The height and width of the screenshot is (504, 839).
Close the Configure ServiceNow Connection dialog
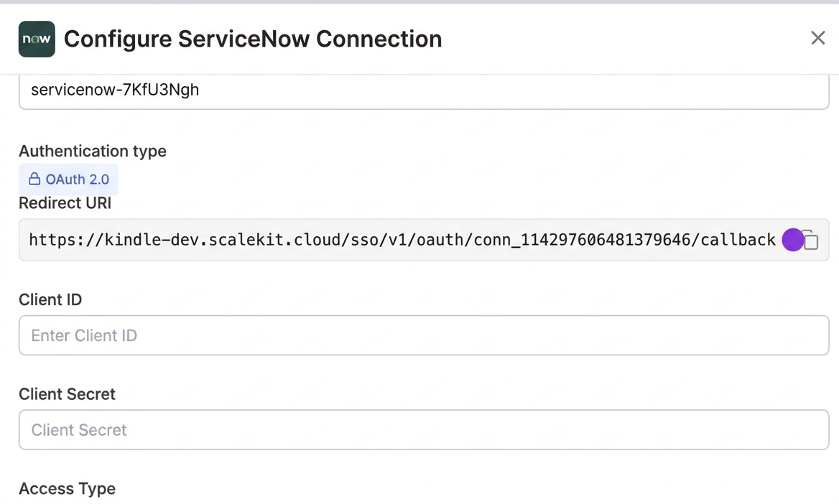(817, 38)
